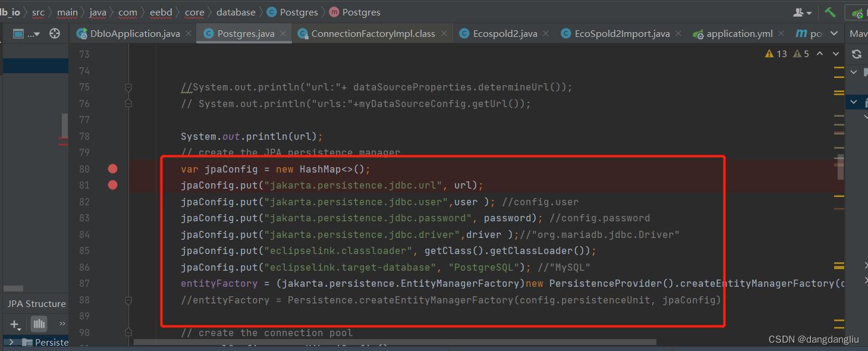Image resolution: width=868 pixels, height=351 pixels.
Task: Collapse the first Maven tree node
Action: [854, 72]
